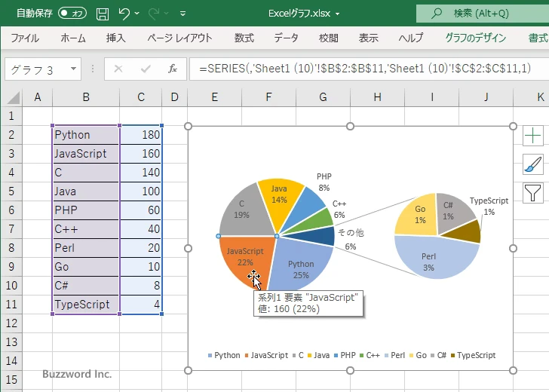549x392 pixels.
Task: Select row 12 header
Action: pyautogui.click(x=11, y=323)
